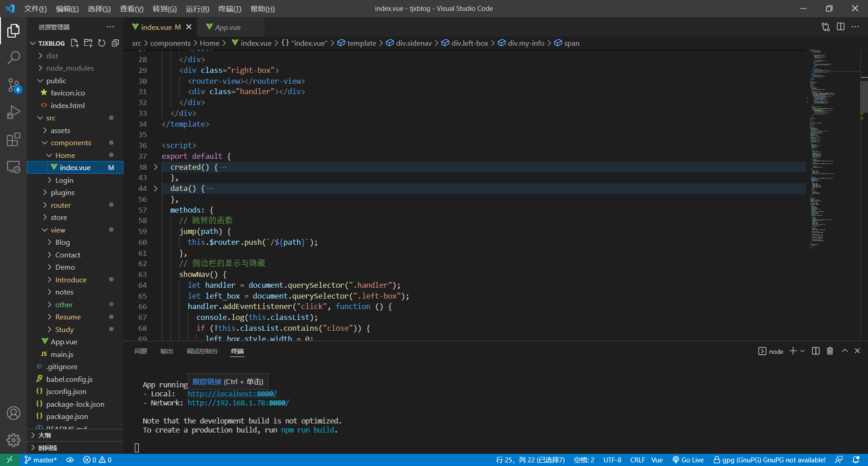Collapse the public folder
Image resolution: width=868 pixels, height=466 pixels.
[75, 81]
